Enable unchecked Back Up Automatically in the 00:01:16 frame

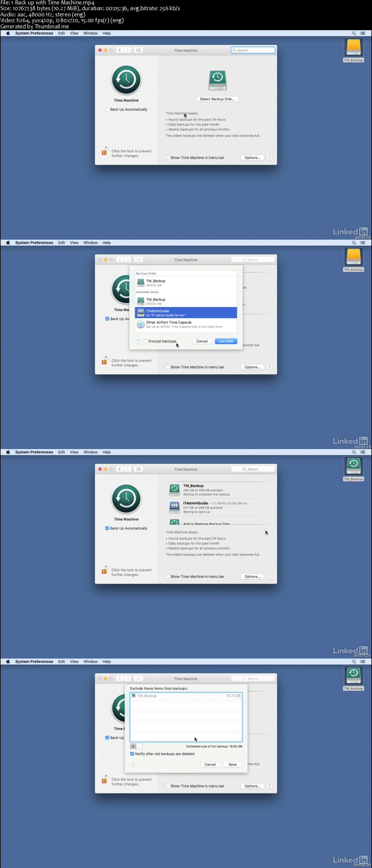point(107,109)
